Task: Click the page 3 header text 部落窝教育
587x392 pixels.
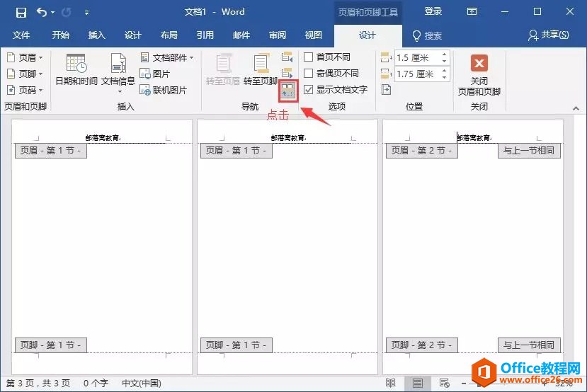Action: point(474,138)
